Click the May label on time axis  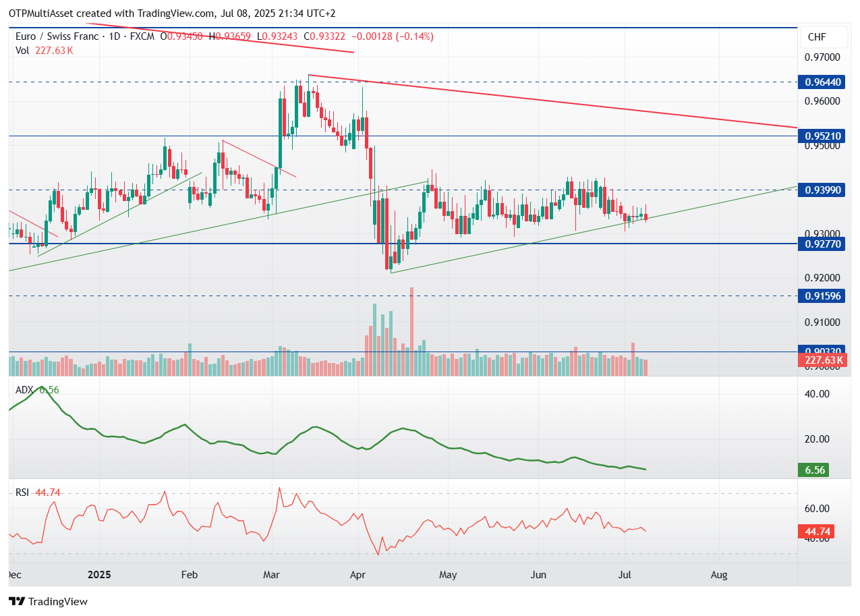pos(448,576)
